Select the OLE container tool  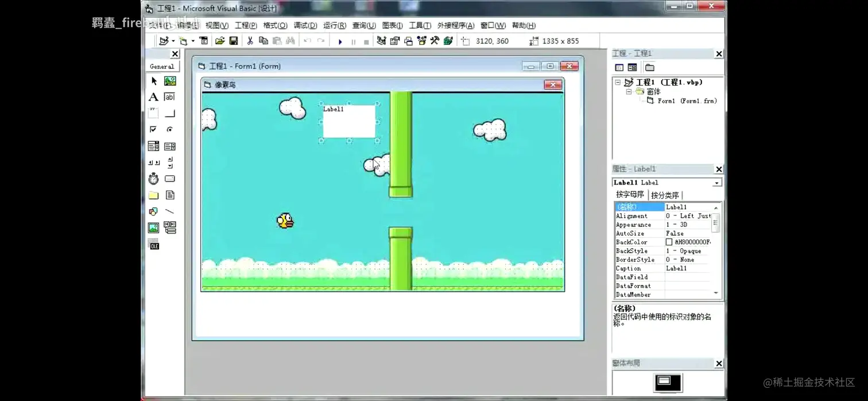tap(154, 245)
